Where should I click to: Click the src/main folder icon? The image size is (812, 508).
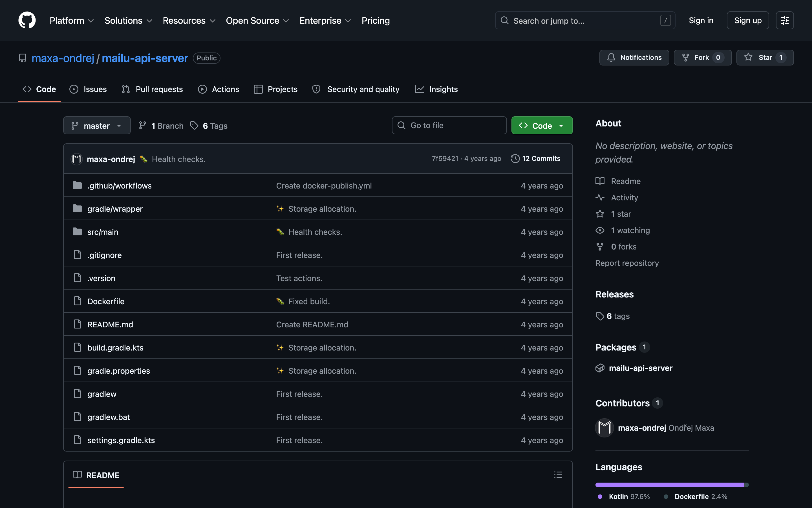(77, 232)
